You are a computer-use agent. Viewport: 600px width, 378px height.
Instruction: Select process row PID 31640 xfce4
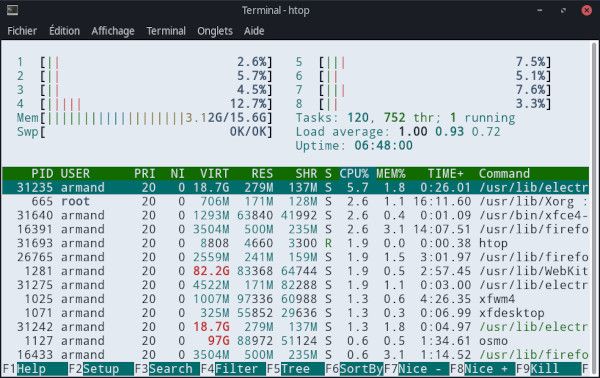pos(295,215)
